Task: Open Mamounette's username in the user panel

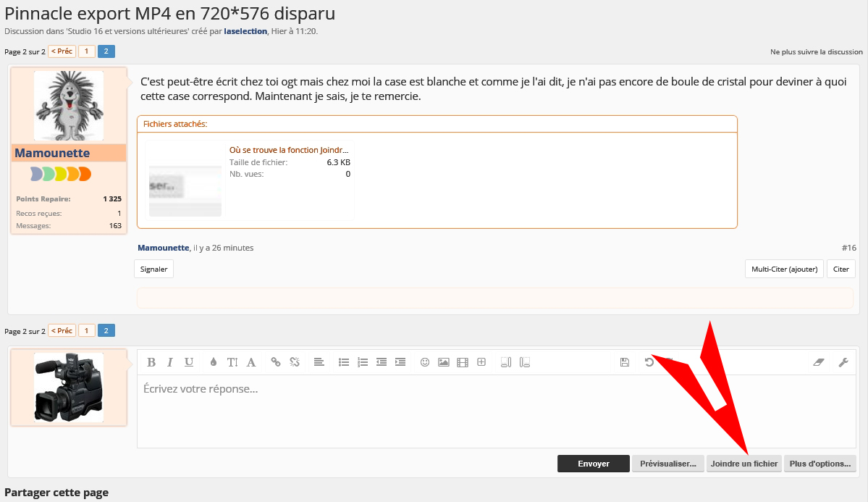Action: [x=52, y=153]
